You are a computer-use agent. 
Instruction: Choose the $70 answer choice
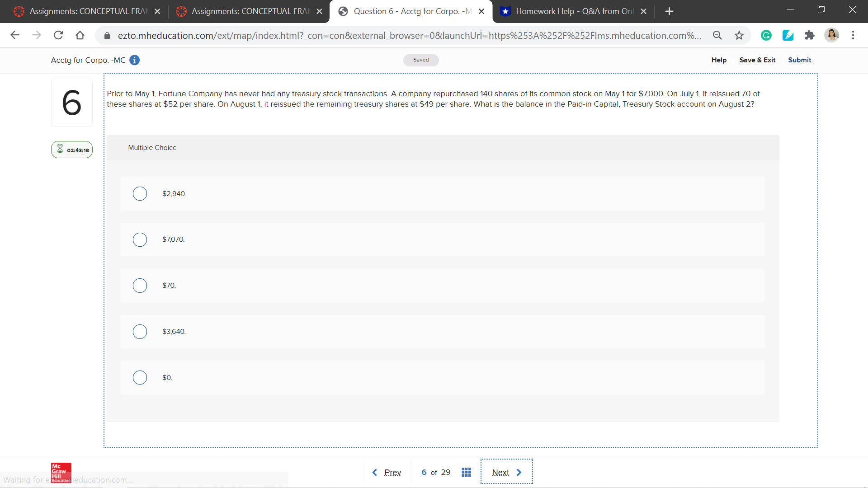pyautogui.click(x=140, y=286)
